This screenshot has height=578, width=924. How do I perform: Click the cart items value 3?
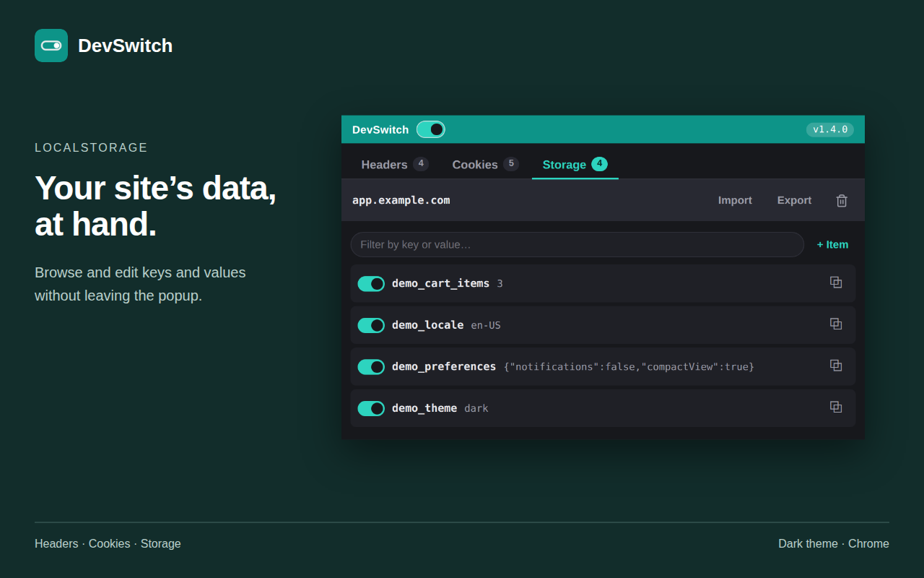500,284
